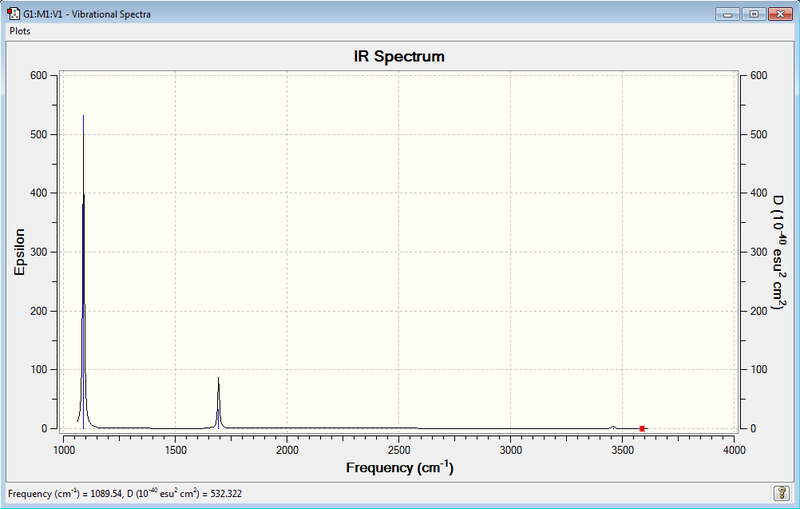The width and height of the screenshot is (800, 509).
Task: Click the blue peak line at 1089 cm-1
Action: tap(84, 272)
